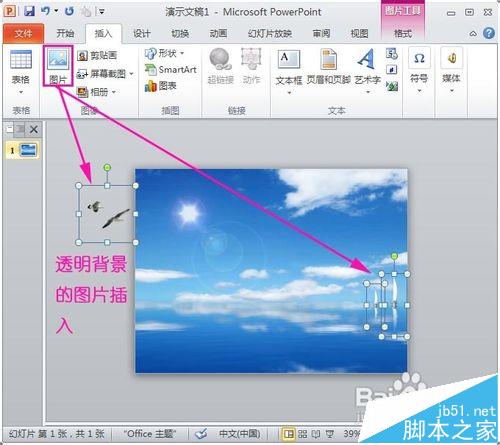Open 页眉和页脚 (Header and Footer)

329,66
